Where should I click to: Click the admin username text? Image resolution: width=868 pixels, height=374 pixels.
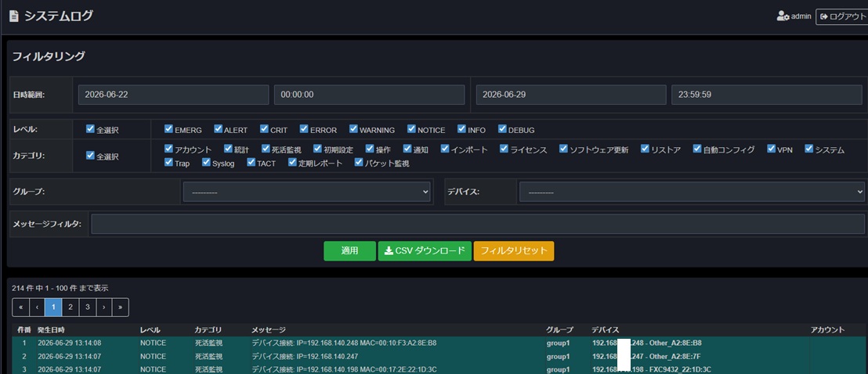(801, 16)
